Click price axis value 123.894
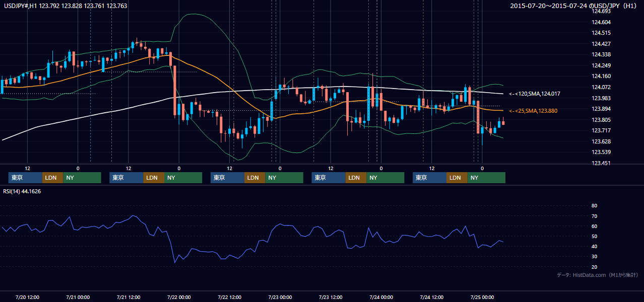This screenshot has width=644, height=302. [x=601, y=109]
